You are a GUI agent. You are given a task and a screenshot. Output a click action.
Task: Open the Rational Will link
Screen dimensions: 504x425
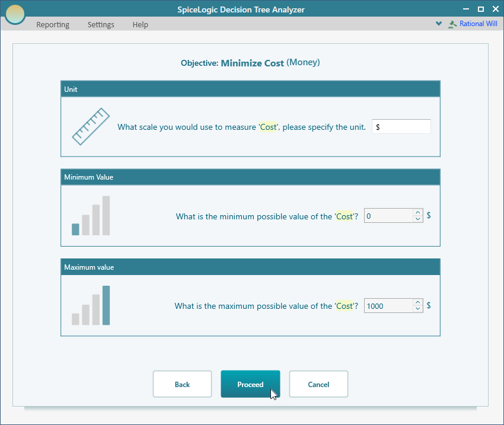(x=478, y=24)
